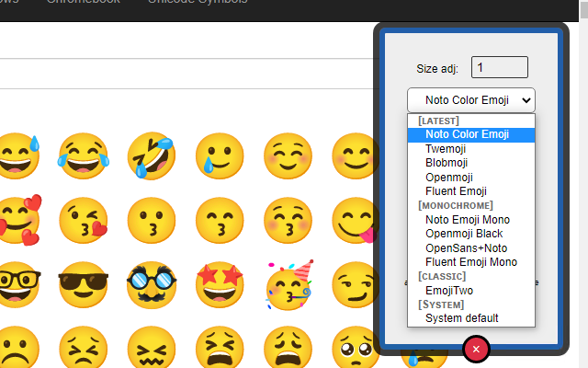Viewport: 588px width, 368px height.
Task: Pick the pleading face with big eyes emoji
Action: pos(355,348)
